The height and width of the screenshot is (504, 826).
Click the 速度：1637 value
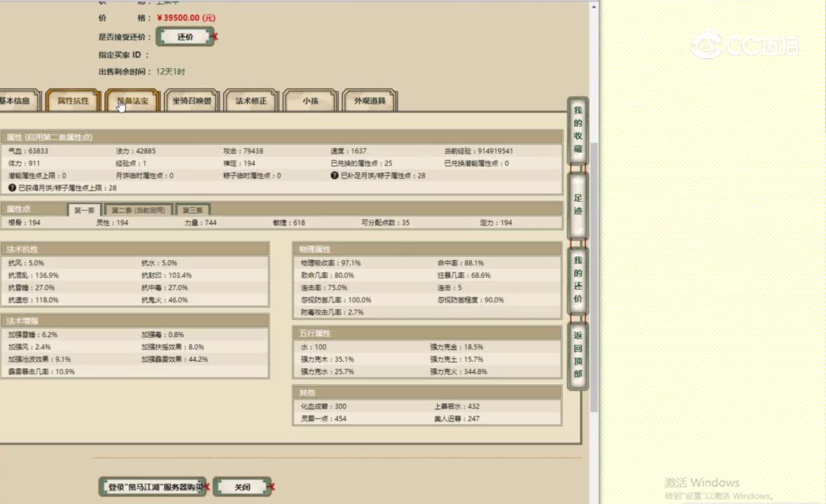pyautogui.click(x=348, y=150)
